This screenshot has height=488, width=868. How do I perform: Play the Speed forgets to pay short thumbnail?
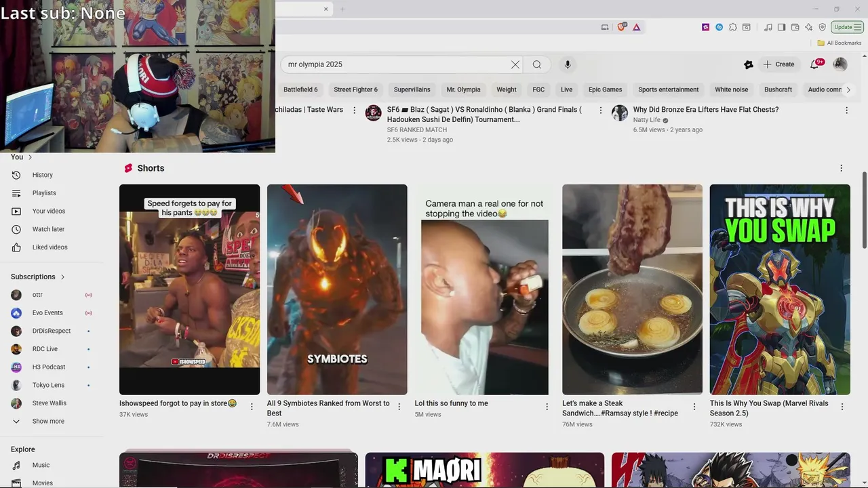[x=189, y=289]
